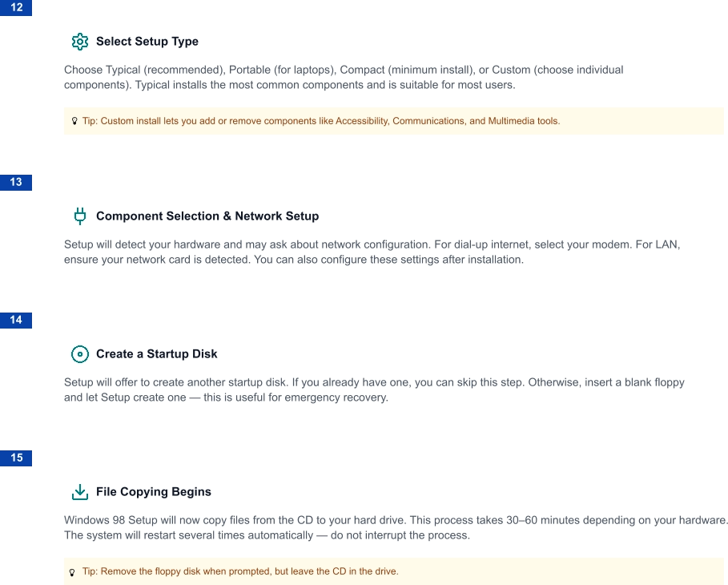Click the lightbulb icon in the Custom install tip

[74, 122]
